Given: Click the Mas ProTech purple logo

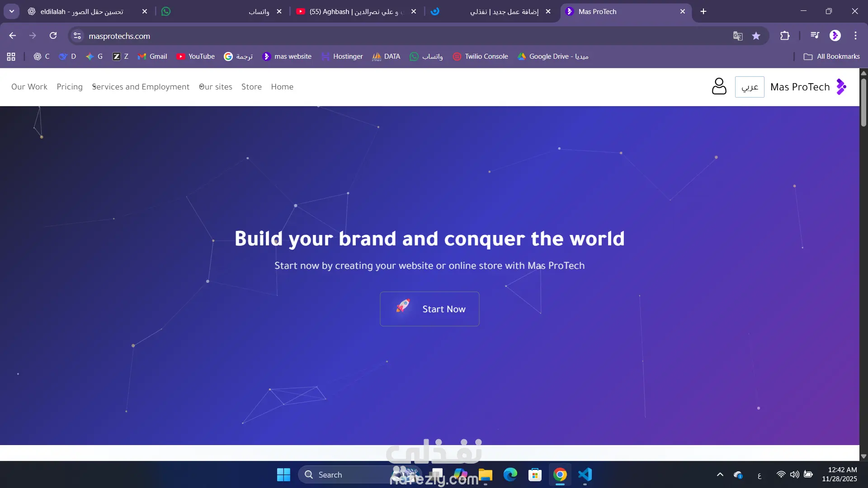Looking at the screenshot, I should click(841, 87).
